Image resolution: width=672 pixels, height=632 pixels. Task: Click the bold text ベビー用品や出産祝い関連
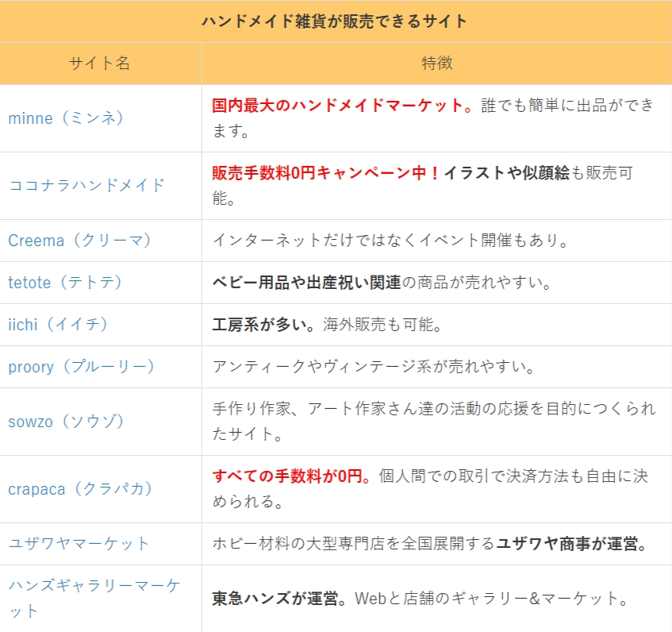[307, 283]
